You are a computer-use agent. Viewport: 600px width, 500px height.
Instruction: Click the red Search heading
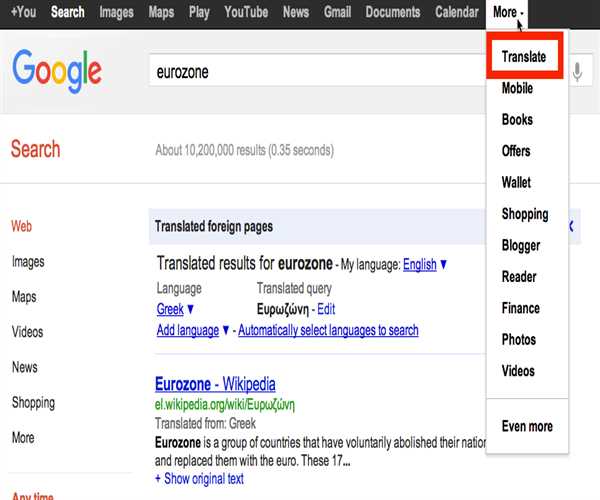(36, 149)
